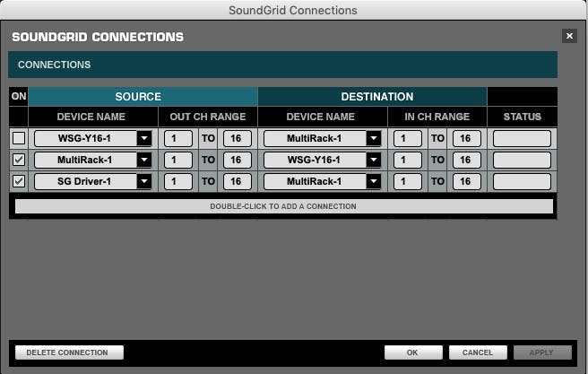Click the DESTINATION column group header

click(x=372, y=97)
